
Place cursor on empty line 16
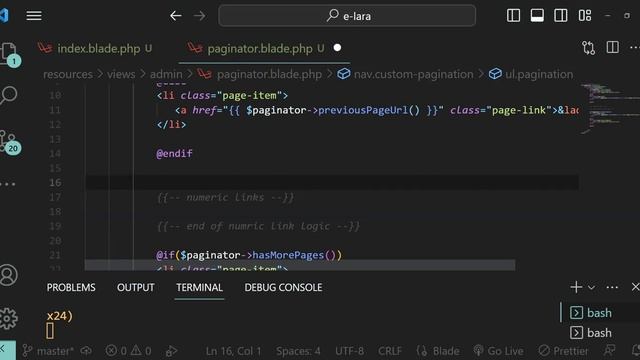pyautogui.click(x=332, y=182)
